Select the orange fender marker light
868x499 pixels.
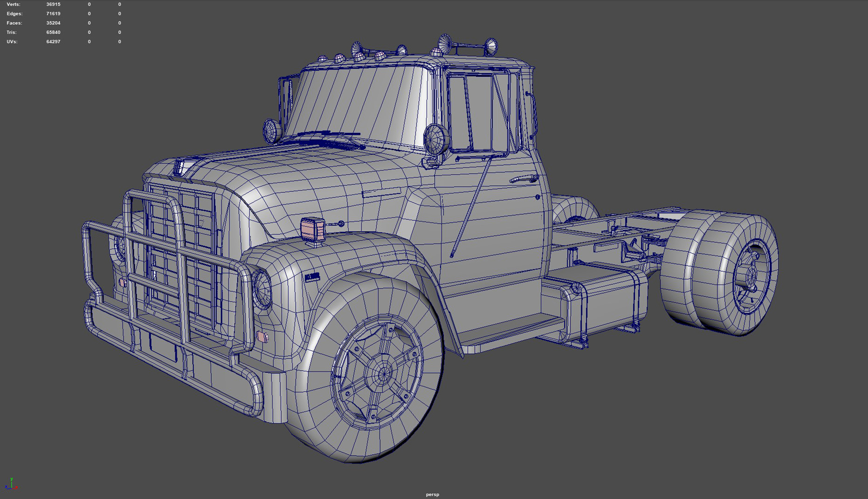313,229
